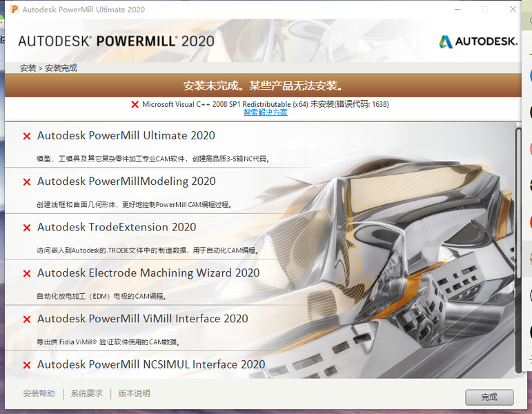Click the Fidia ViMill description text
Image resolution: width=532 pixels, height=414 pixels.
coord(108,342)
